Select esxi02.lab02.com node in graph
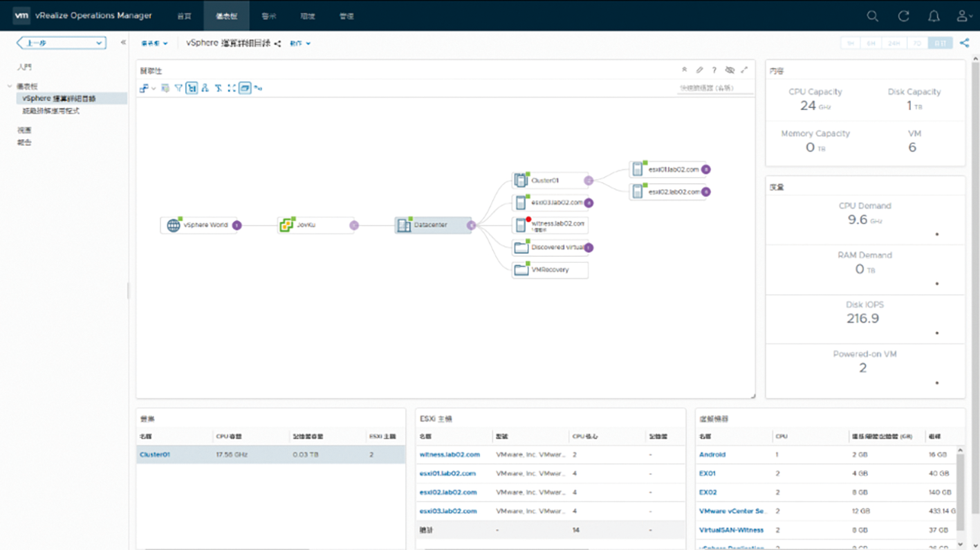 (667, 192)
